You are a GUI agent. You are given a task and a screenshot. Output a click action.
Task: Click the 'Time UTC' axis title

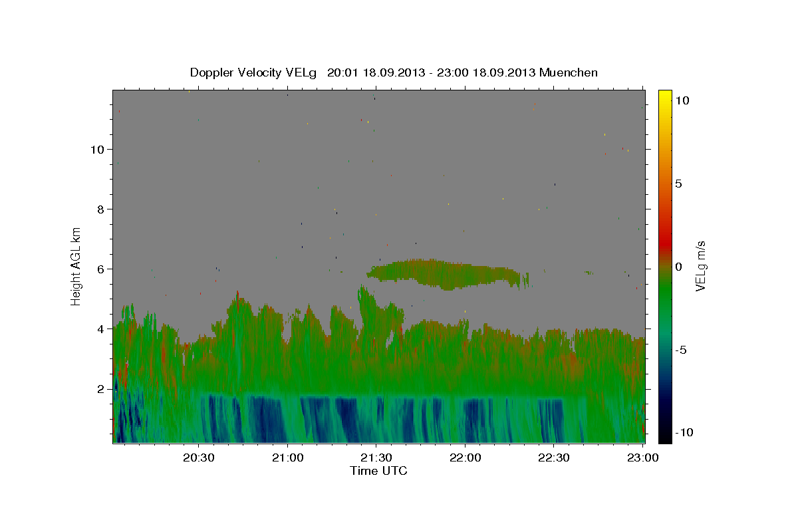pyautogui.click(x=378, y=471)
